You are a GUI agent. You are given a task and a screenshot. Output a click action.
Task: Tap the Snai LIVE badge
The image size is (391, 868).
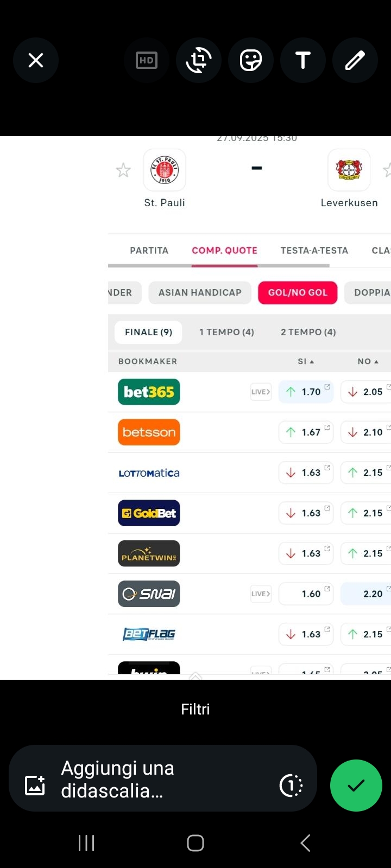pyautogui.click(x=261, y=594)
